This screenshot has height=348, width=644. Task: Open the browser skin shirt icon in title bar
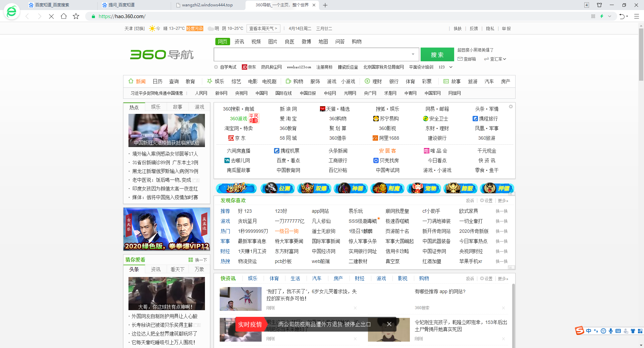coord(599,5)
